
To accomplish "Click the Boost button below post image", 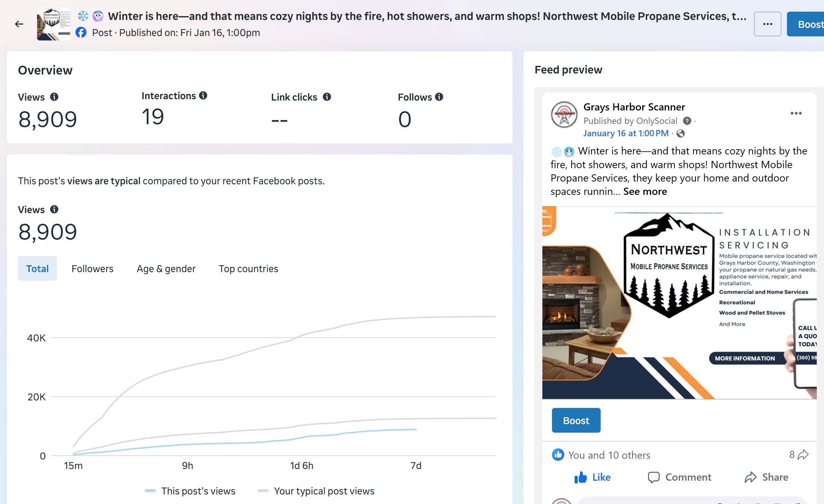I will pos(576,420).
